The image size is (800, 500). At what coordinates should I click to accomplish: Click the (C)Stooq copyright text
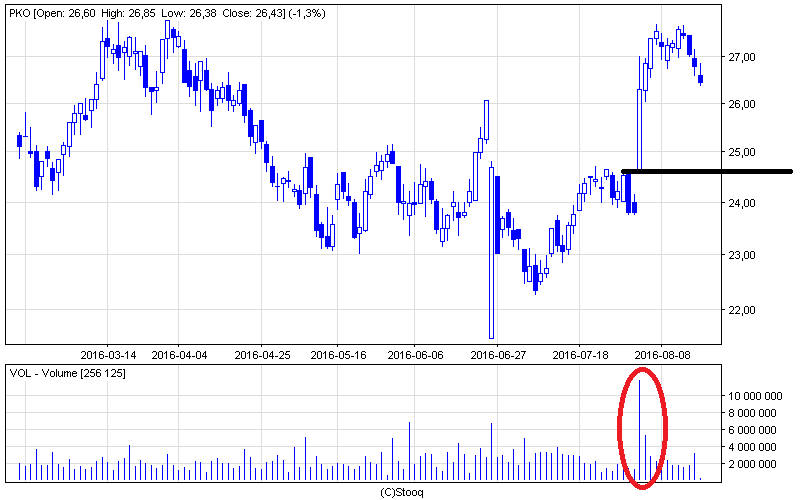pyautogui.click(x=402, y=492)
